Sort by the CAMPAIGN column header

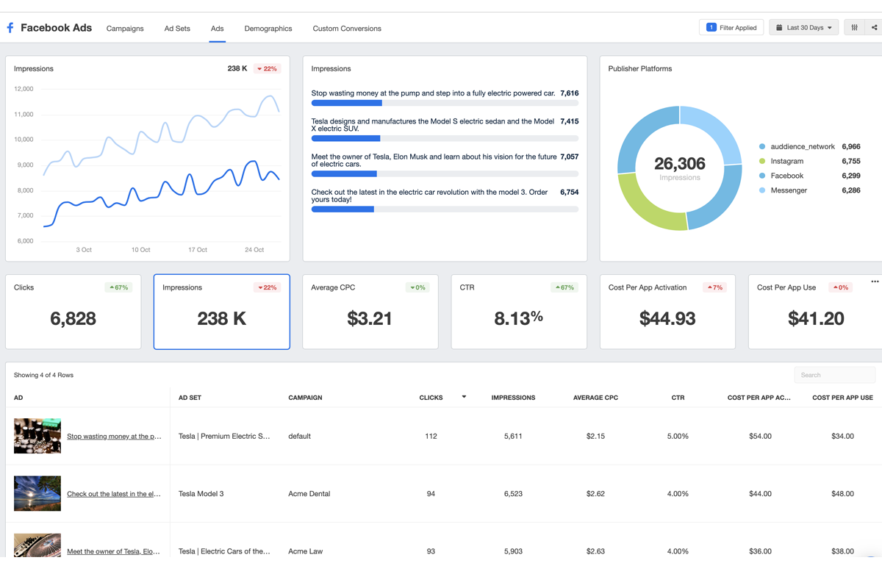tap(305, 398)
